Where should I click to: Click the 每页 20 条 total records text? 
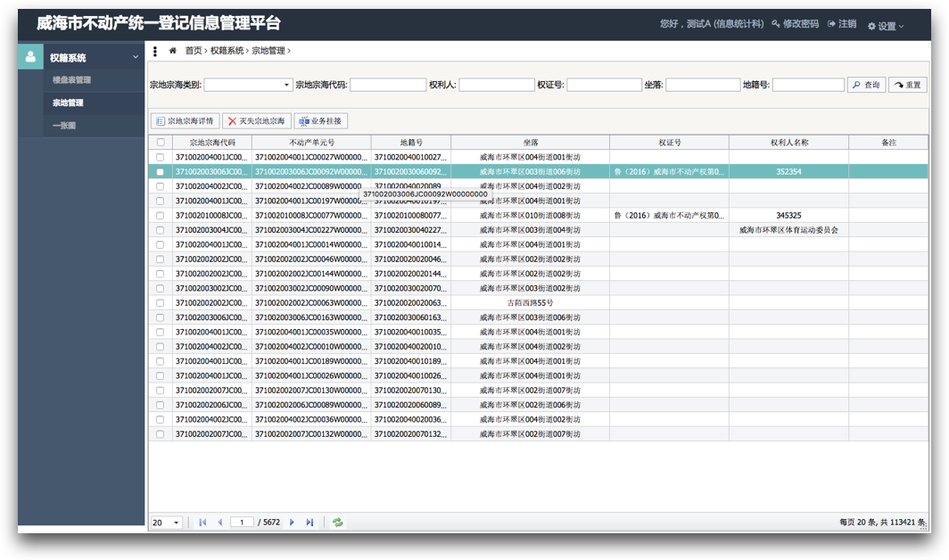pyautogui.click(x=882, y=522)
